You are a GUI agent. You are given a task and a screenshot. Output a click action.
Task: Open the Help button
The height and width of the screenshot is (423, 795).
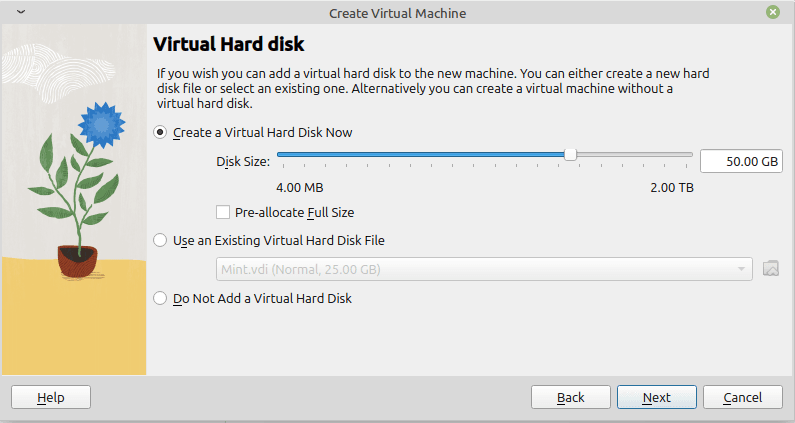tap(51, 397)
